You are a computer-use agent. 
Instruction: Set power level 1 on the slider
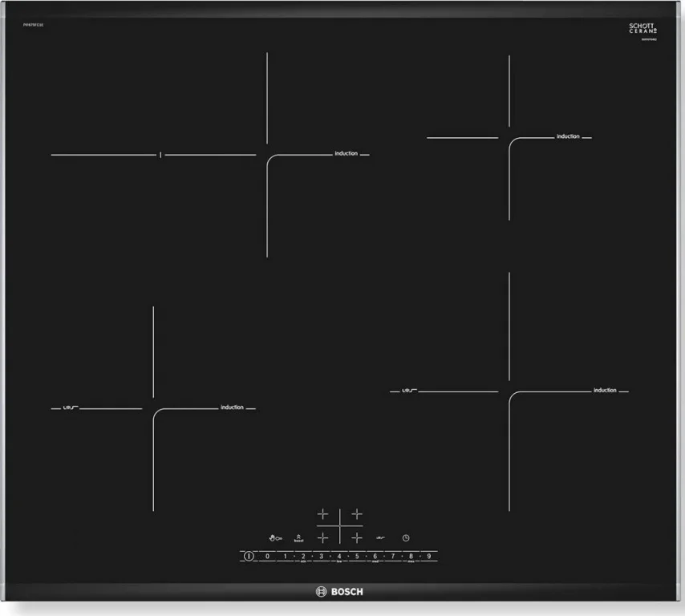click(x=286, y=556)
